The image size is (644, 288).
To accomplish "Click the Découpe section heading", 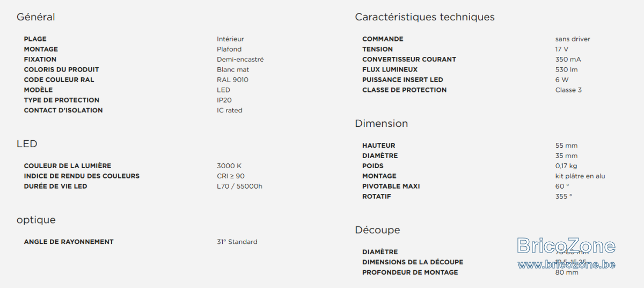I will point(377,230).
